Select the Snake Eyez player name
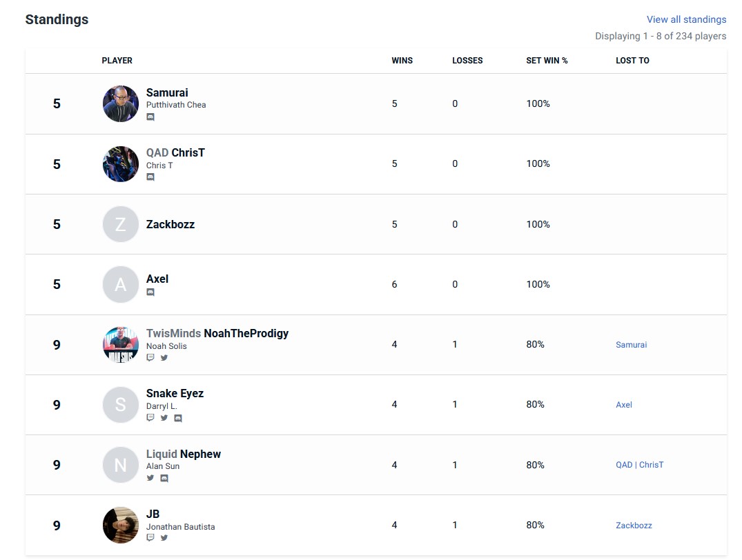Image resolution: width=742 pixels, height=560 pixels. pyautogui.click(x=175, y=394)
